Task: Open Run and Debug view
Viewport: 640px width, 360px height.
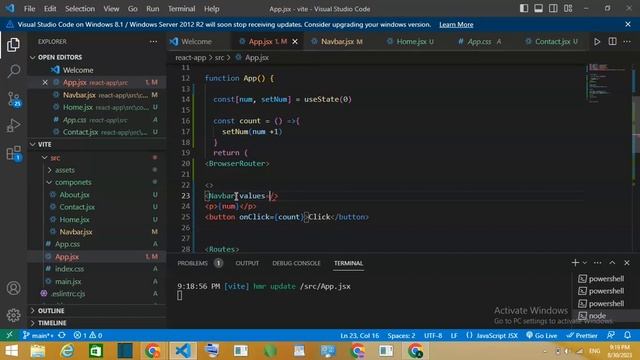Action: point(13,126)
